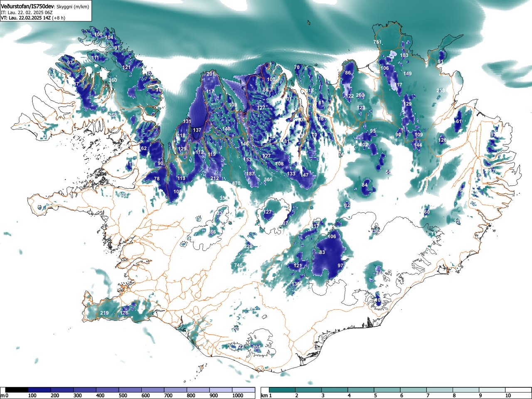Click the map value '146'
Viewport: 532px width, 399px height.
[x=244, y=144]
